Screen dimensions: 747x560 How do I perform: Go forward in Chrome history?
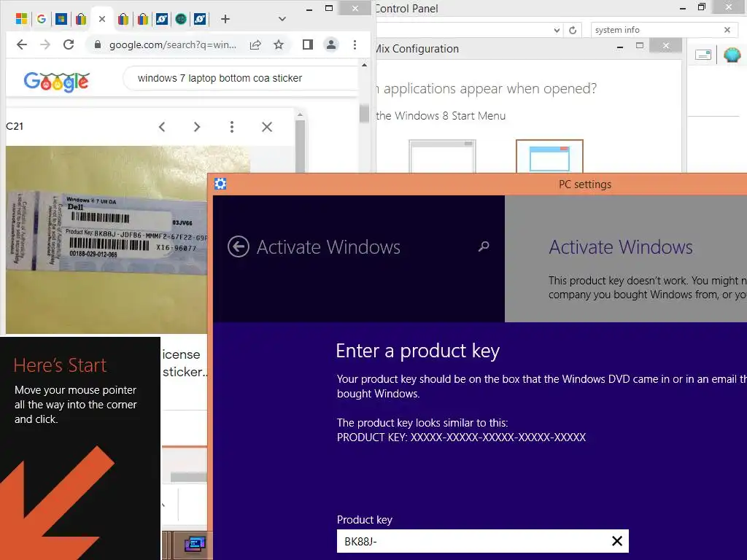[x=45, y=44]
